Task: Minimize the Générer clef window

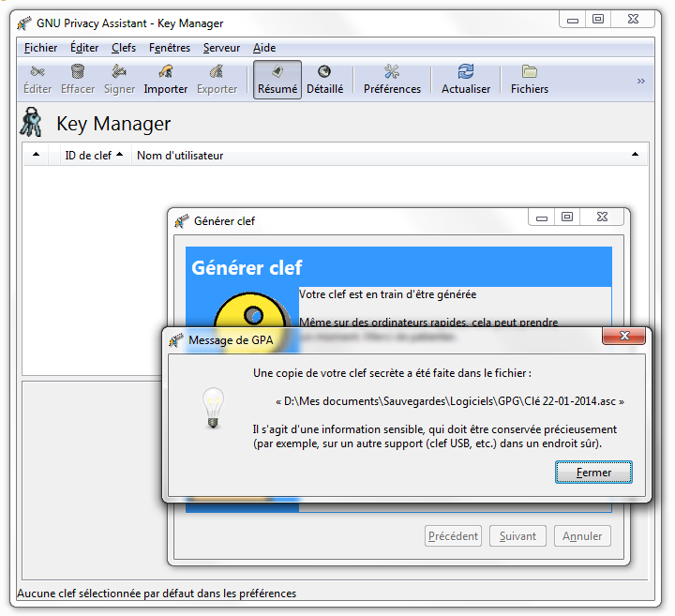Action: 542,218
